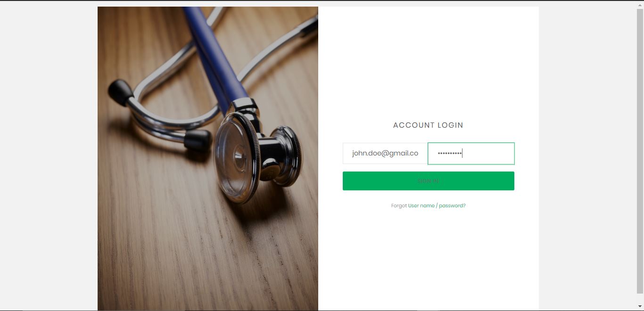Place cursor after the password dots
Image resolution: width=644 pixels, height=311 pixels.
[462, 153]
